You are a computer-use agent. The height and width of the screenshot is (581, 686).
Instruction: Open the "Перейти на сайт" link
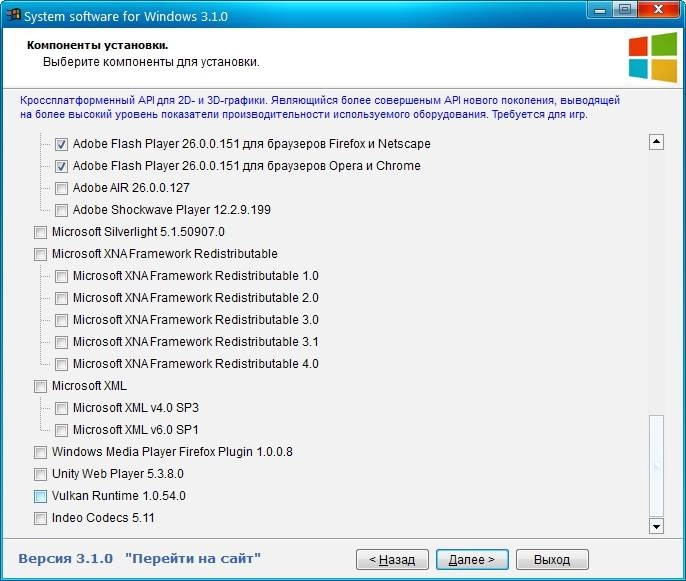(x=193, y=559)
